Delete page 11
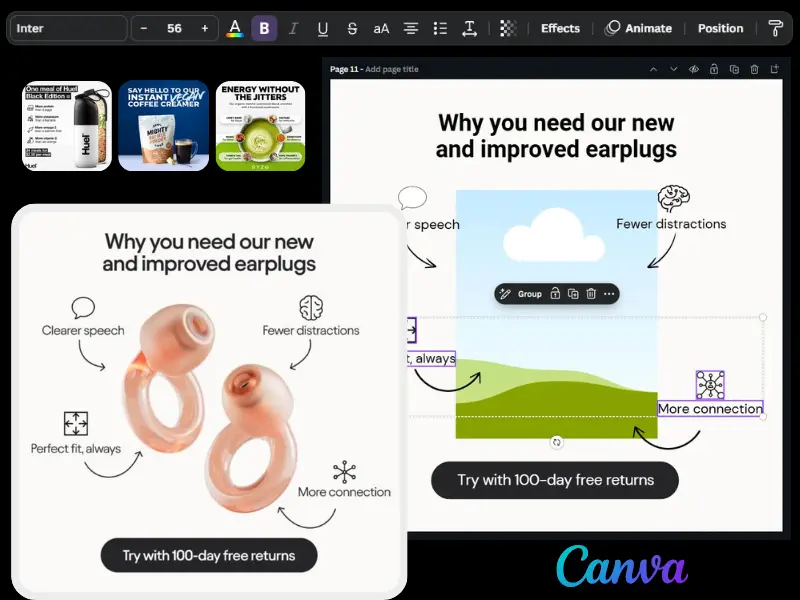This screenshot has width=800, height=600. (x=754, y=69)
